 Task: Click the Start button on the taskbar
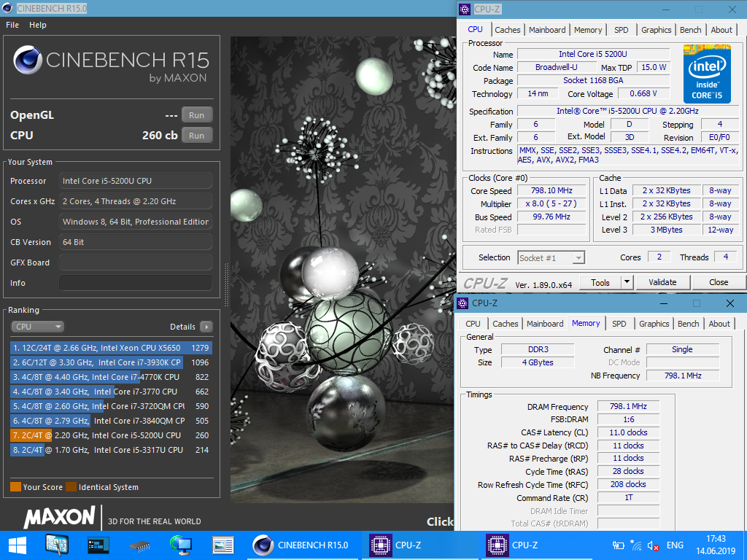(x=18, y=545)
